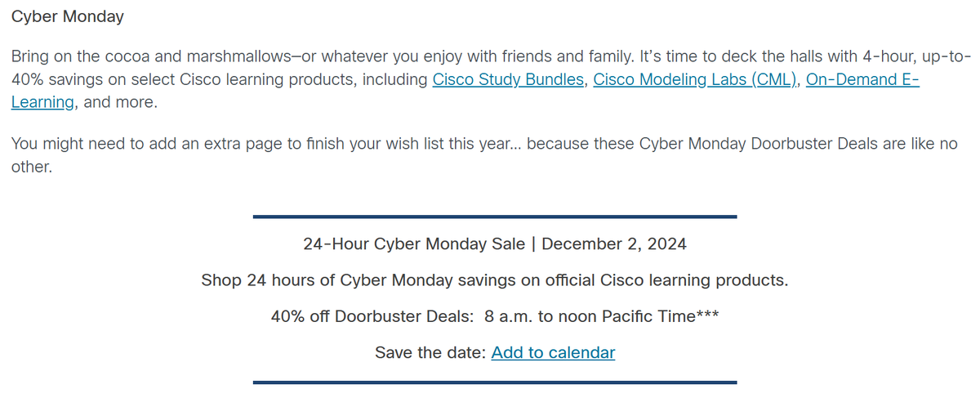
Task: Click the upper dark blue divider line
Action: tap(495, 217)
